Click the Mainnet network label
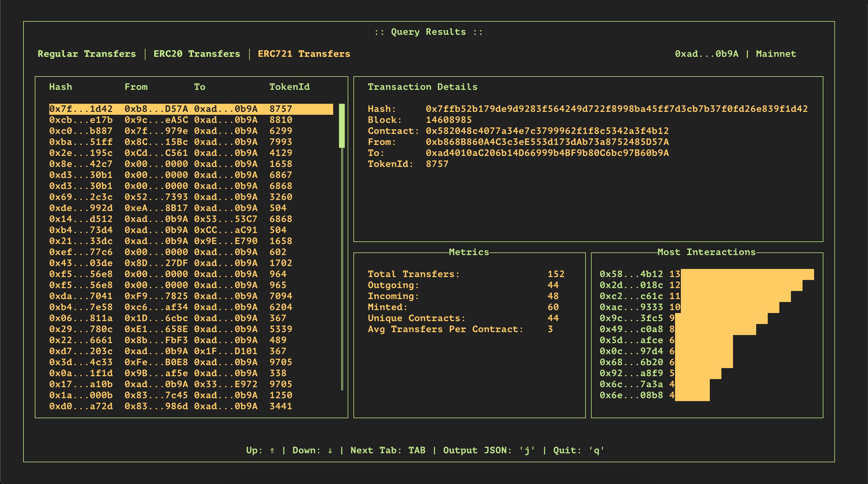868x484 pixels. (x=776, y=54)
